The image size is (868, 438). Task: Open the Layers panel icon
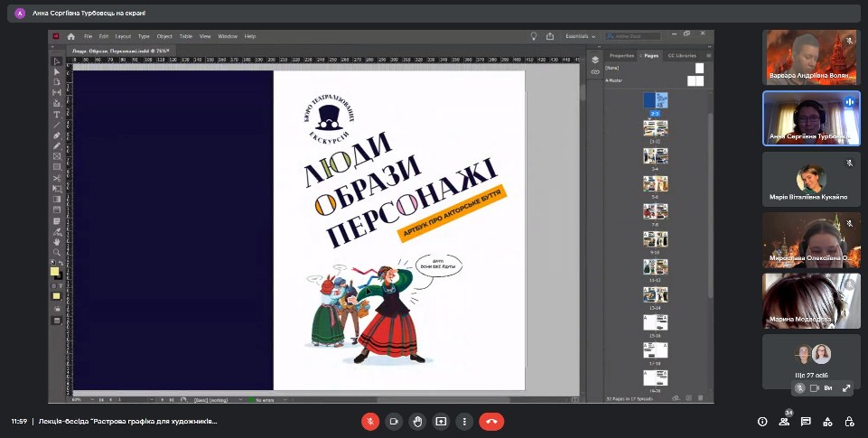click(x=595, y=60)
